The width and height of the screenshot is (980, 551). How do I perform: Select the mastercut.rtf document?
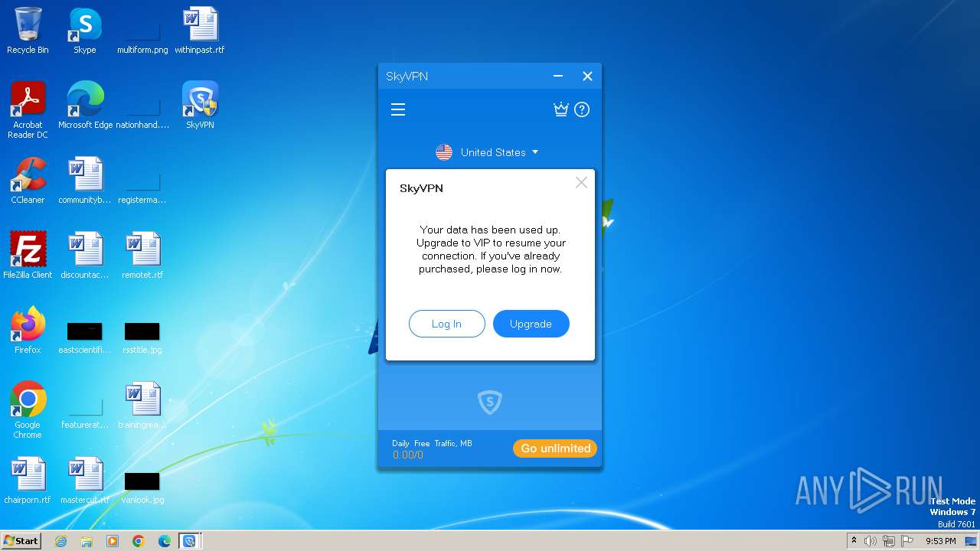coord(85,481)
